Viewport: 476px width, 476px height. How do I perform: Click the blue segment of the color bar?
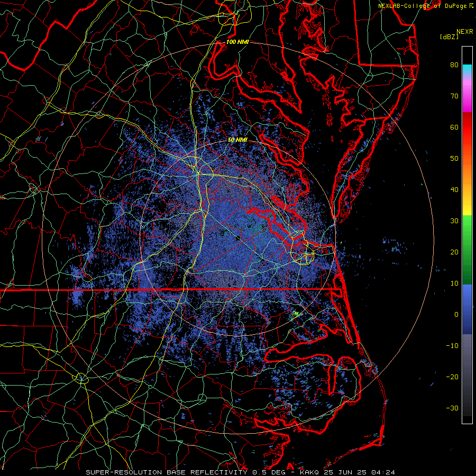(x=467, y=309)
